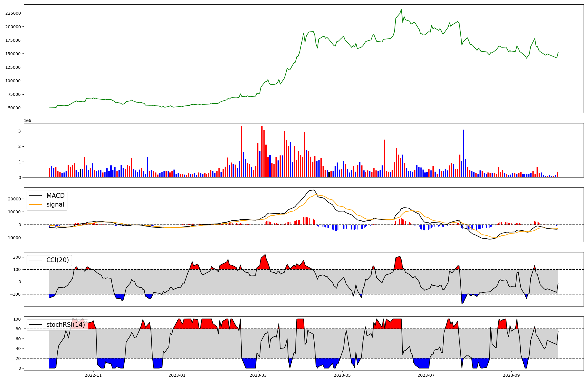The image size is (588, 382).
Task: Click the 50000 price axis label
Action: coord(14,108)
